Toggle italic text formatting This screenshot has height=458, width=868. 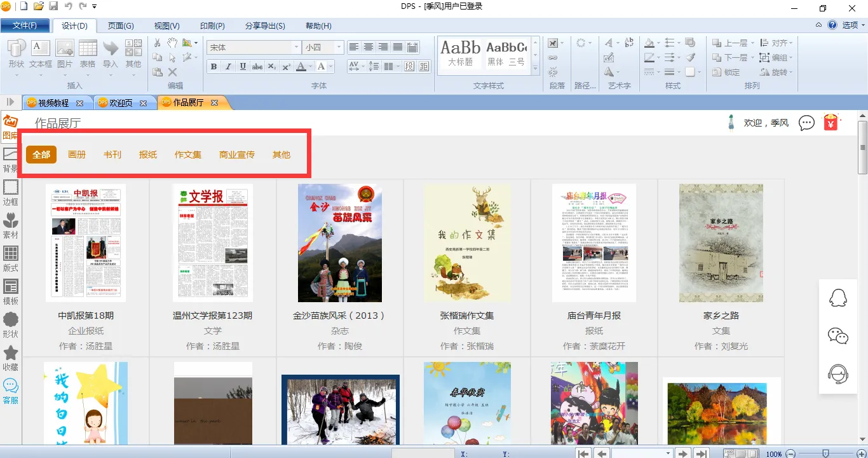pos(228,67)
